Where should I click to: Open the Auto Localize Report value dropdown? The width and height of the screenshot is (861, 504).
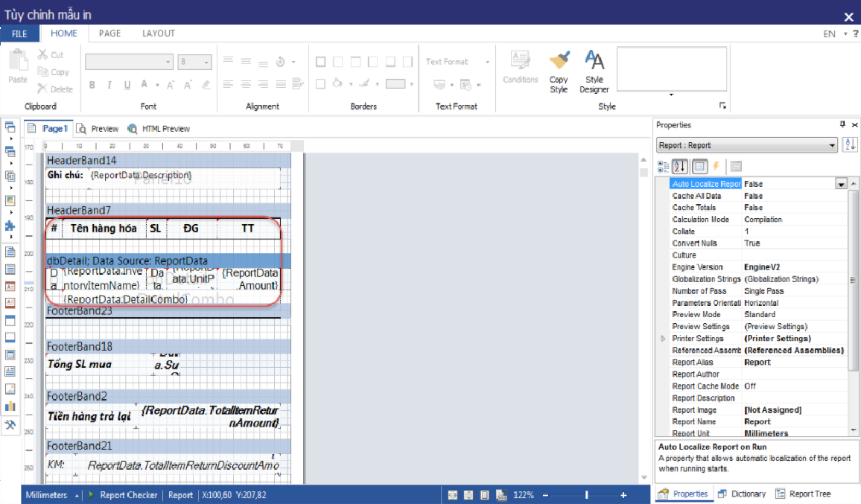pyautogui.click(x=841, y=184)
